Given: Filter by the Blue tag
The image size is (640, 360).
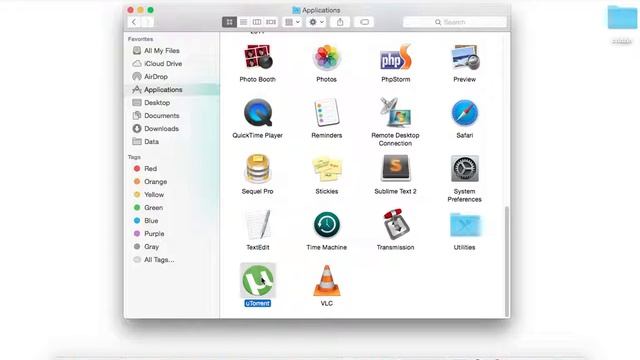Looking at the screenshot, I should click(x=171, y=221).
